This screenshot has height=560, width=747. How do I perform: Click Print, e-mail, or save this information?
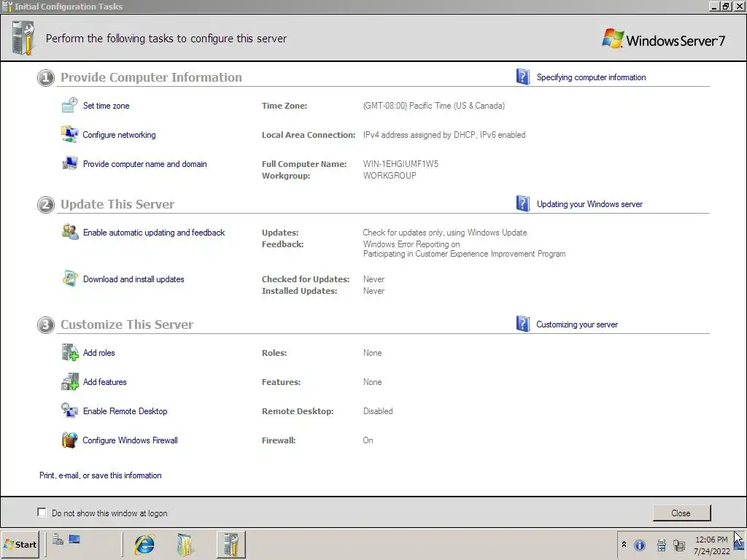pyautogui.click(x=101, y=475)
